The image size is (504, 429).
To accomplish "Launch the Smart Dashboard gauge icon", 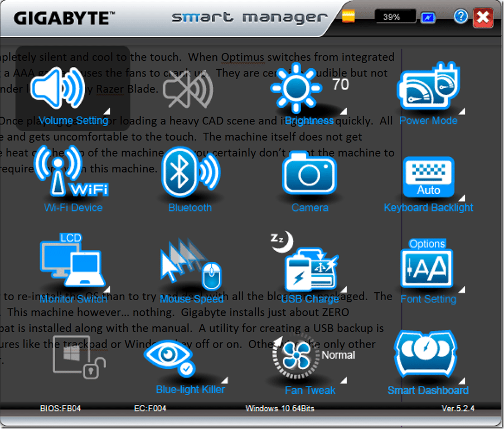I will pyautogui.click(x=425, y=354).
